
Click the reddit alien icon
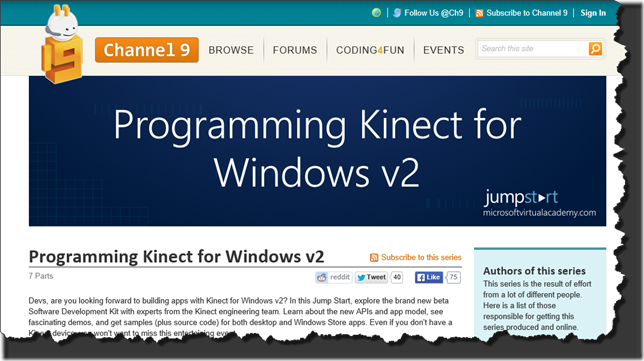322,278
